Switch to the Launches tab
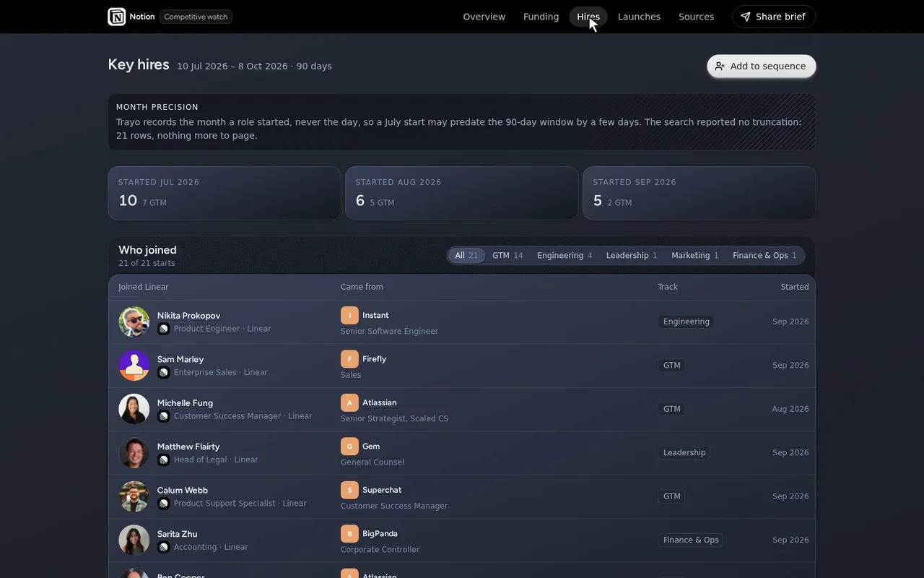This screenshot has height=578, width=924. click(639, 17)
